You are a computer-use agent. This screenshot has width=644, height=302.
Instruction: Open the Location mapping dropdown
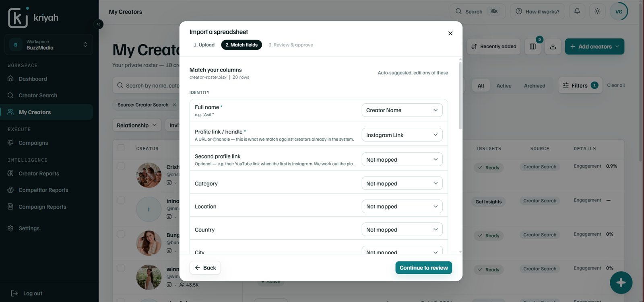tap(402, 206)
